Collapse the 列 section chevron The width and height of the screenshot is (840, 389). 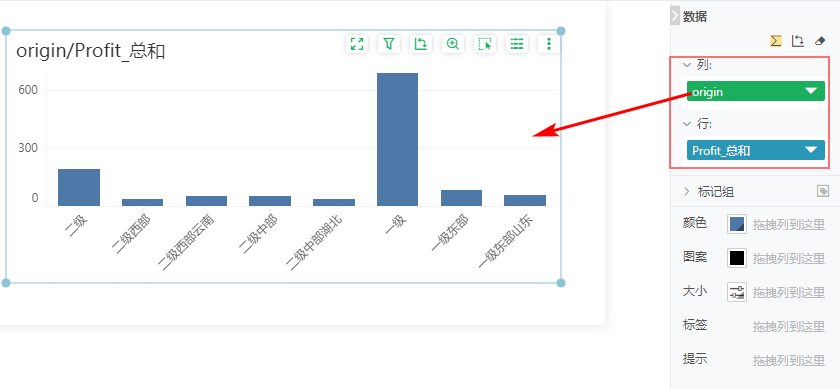coord(687,65)
